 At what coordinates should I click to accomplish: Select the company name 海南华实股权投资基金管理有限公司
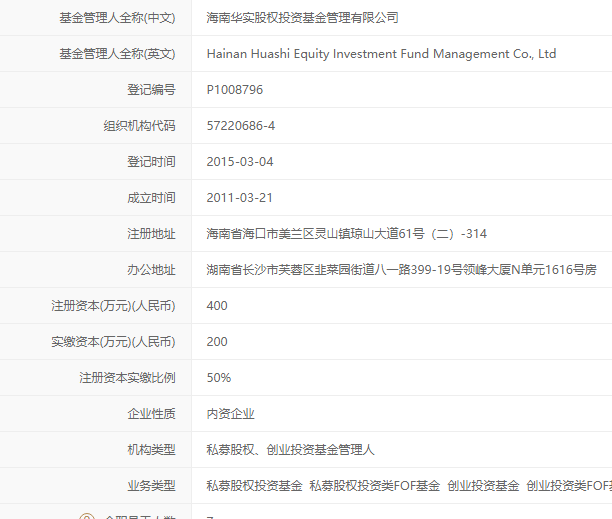click(302, 18)
